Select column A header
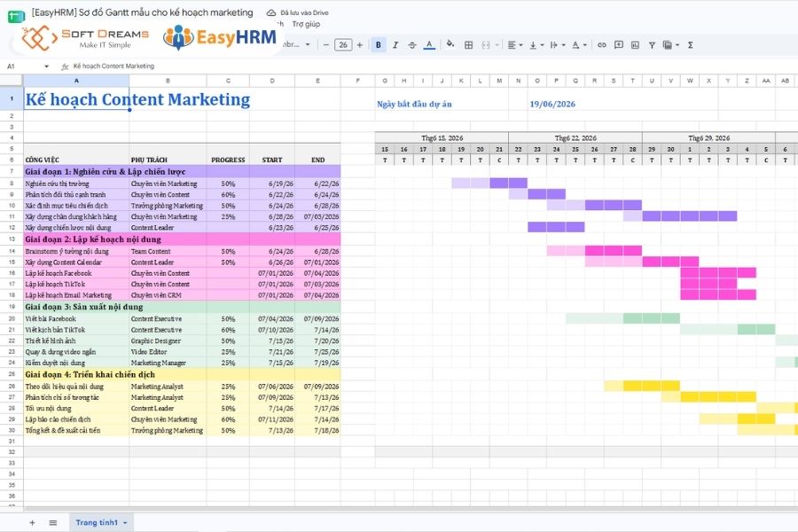Viewport: 798px width, 532px height. coord(76,81)
